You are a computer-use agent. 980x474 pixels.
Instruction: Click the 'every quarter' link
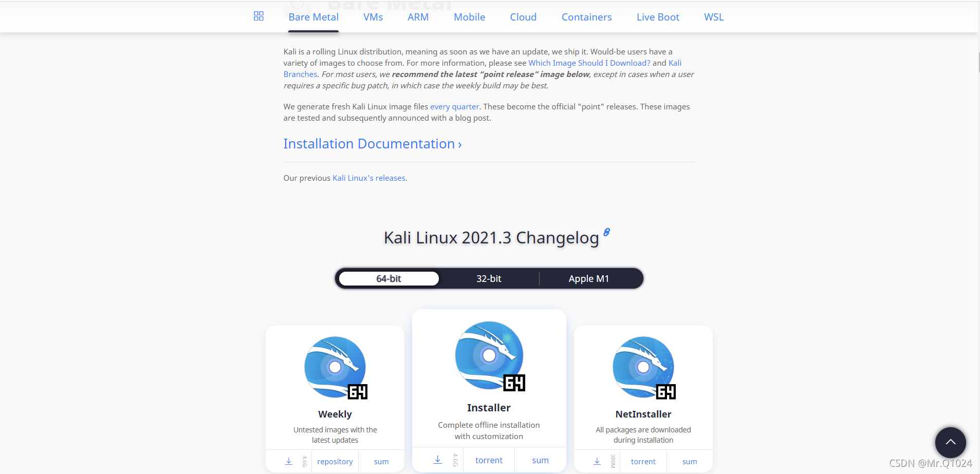coord(454,106)
